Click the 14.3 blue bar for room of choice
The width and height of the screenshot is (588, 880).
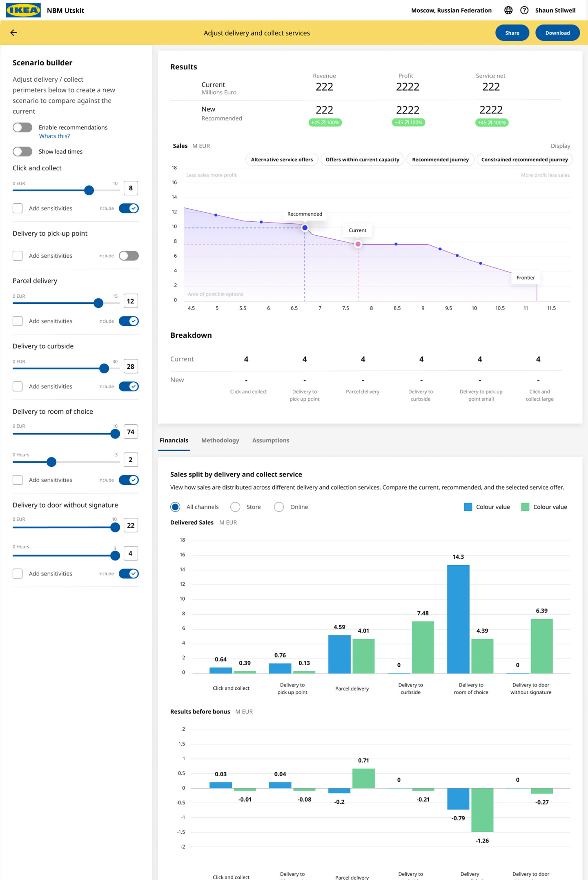pyautogui.click(x=458, y=619)
